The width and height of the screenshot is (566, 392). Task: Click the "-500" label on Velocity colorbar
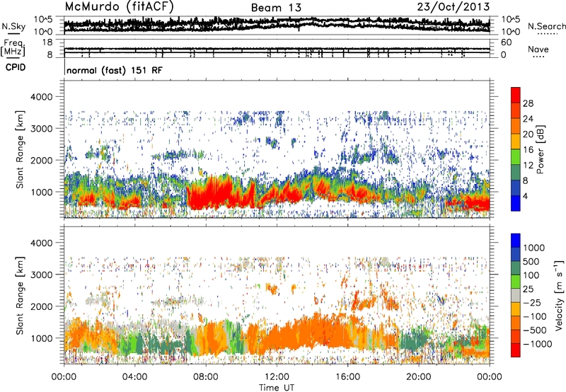coord(535,330)
